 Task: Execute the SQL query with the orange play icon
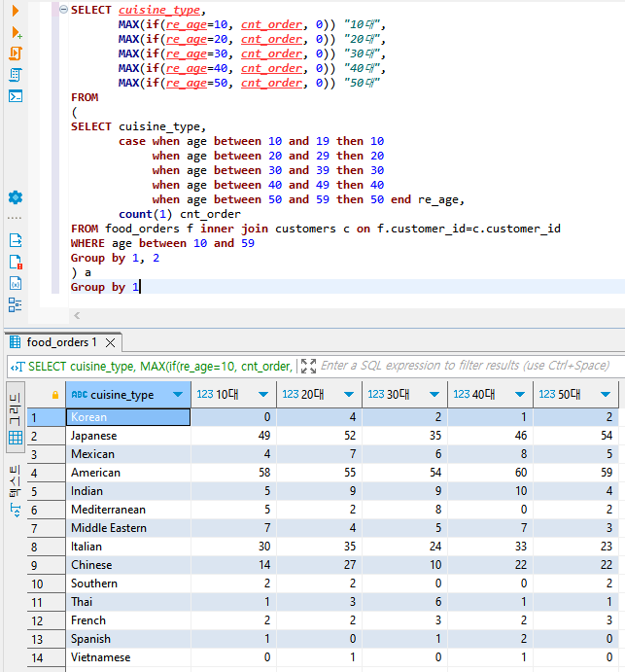16,11
